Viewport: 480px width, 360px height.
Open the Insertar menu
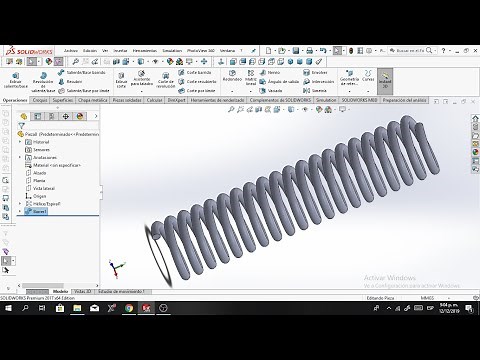120,51
